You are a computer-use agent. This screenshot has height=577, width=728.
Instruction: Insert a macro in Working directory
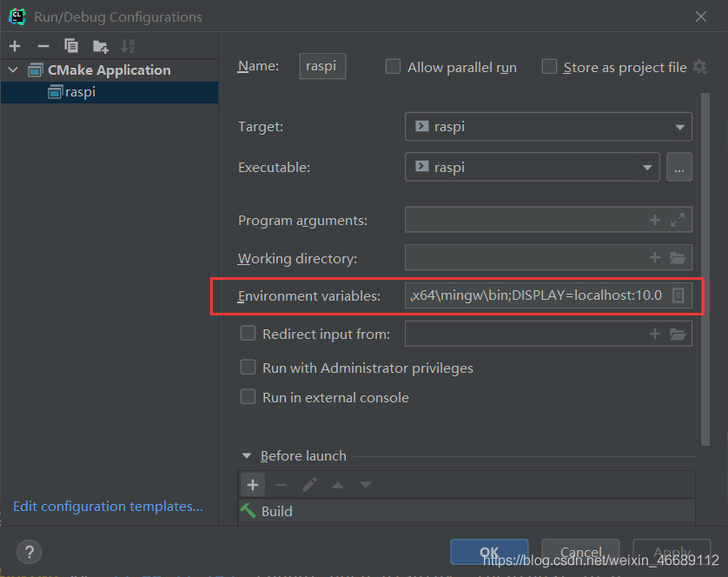coord(655,257)
